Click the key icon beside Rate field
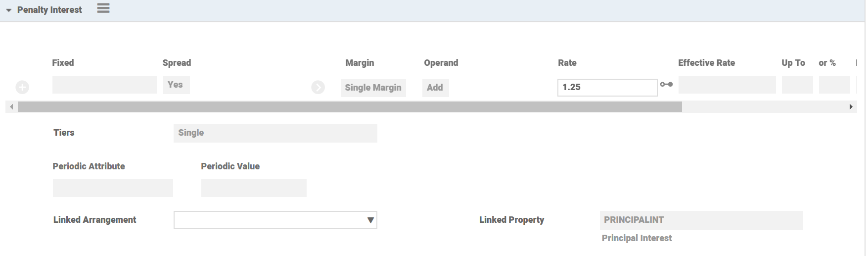Screen dimensions: 868x256 click(667, 85)
